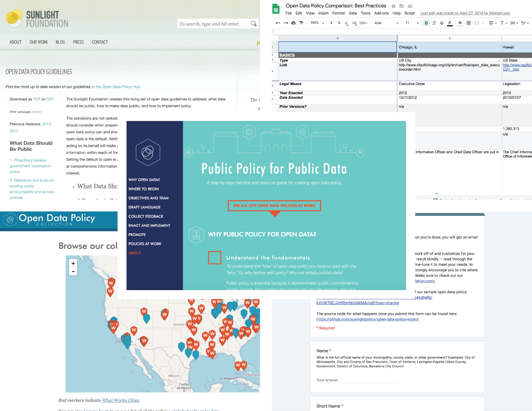
Task: Click the Move to folder icon in Sheets
Action: (x=402, y=6)
